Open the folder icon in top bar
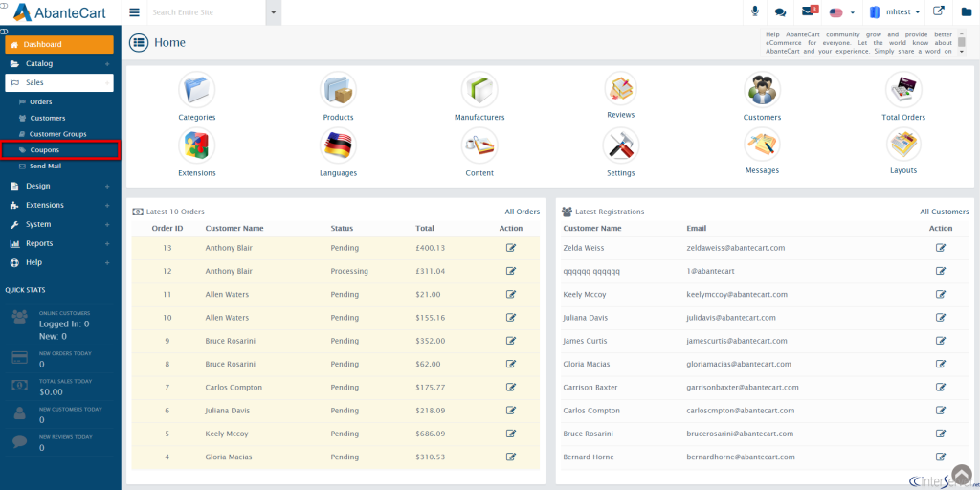Screen dimensions: 980x490 tap(967, 11)
